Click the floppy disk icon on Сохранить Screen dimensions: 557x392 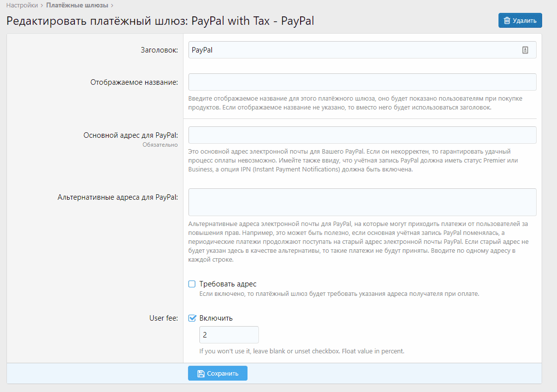click(x=201, y=374)
